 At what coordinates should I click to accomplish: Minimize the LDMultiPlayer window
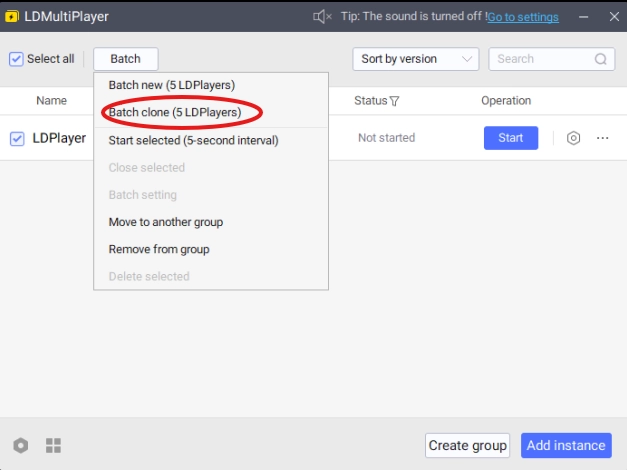tap(583, 17)
